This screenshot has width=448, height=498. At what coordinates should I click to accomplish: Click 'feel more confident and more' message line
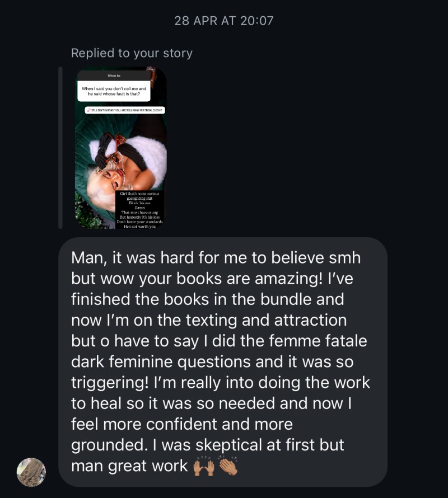[182, 424]
